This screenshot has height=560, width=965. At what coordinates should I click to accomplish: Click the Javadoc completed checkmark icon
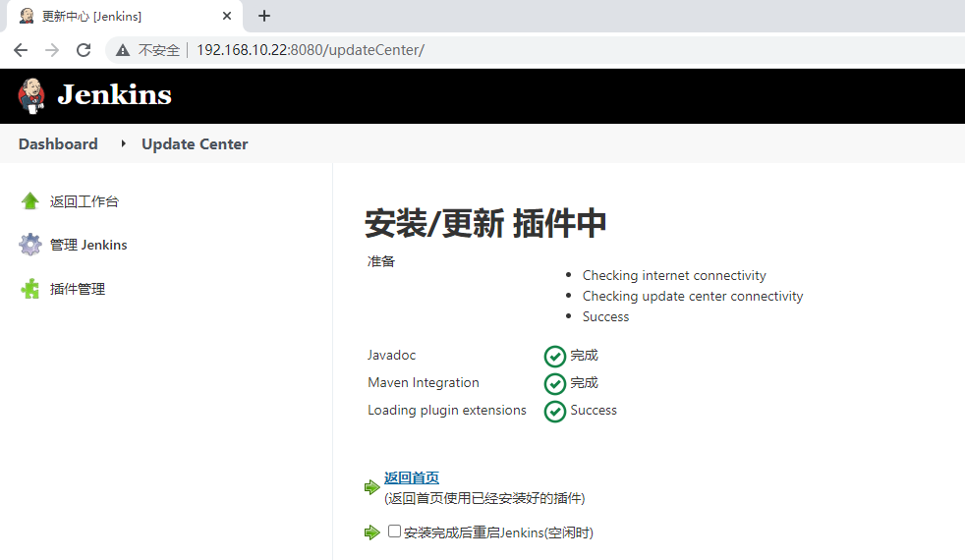click(x=554, y=356)
